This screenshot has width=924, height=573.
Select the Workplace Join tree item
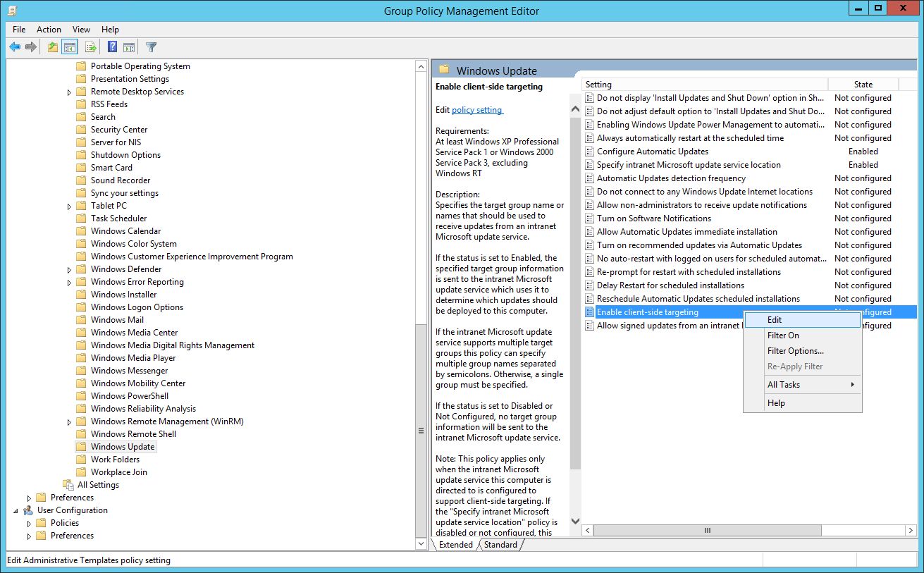click(x=119, y=472)
